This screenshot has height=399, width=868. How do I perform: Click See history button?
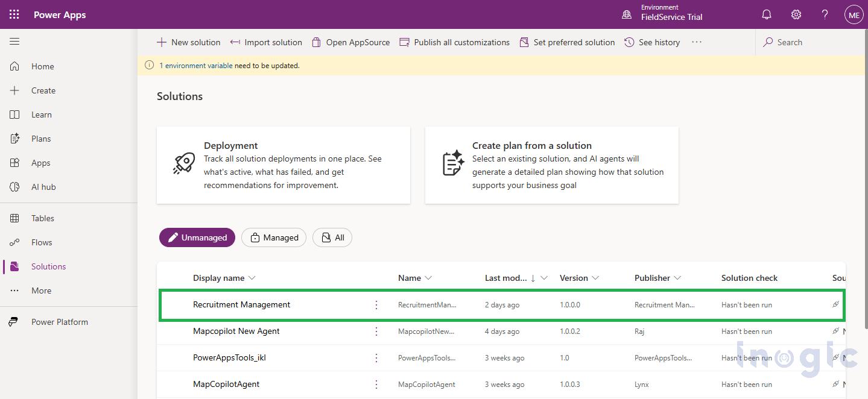click(652, 42)
